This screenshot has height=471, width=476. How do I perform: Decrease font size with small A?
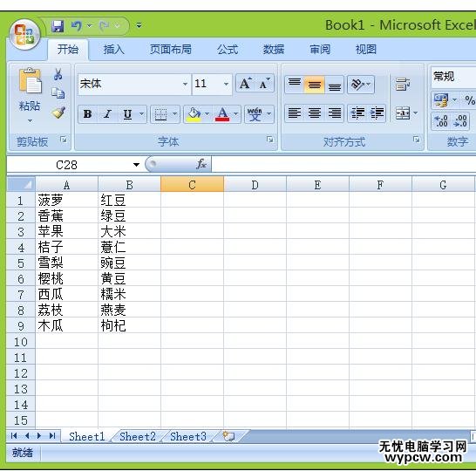264,84
